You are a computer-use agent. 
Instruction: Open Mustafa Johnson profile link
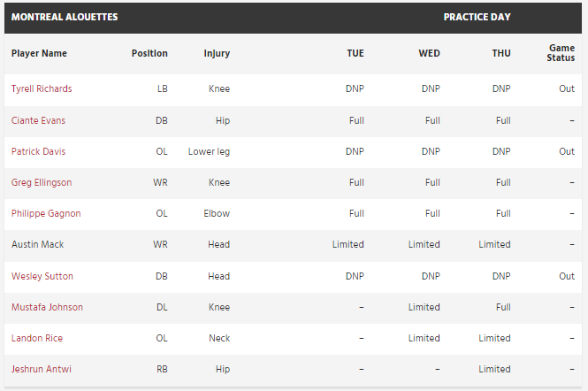point(47,307)
